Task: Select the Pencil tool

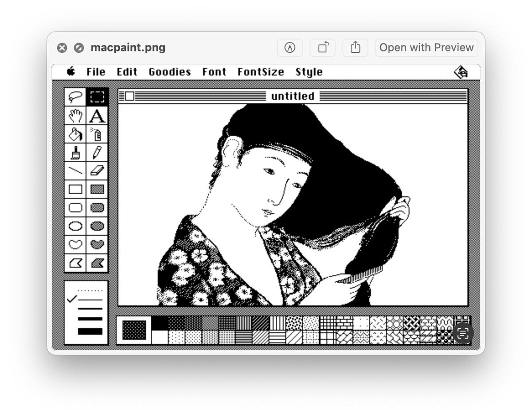Action: coord(97,152)
